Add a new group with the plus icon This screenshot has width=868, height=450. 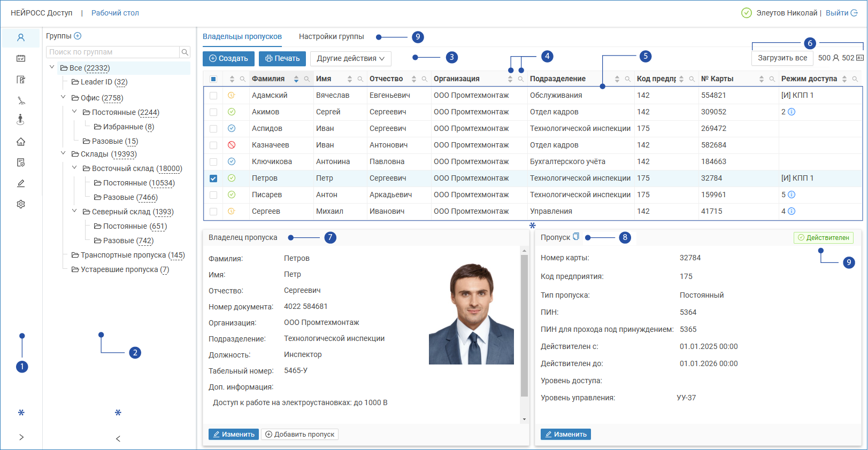tap(78, 36)
